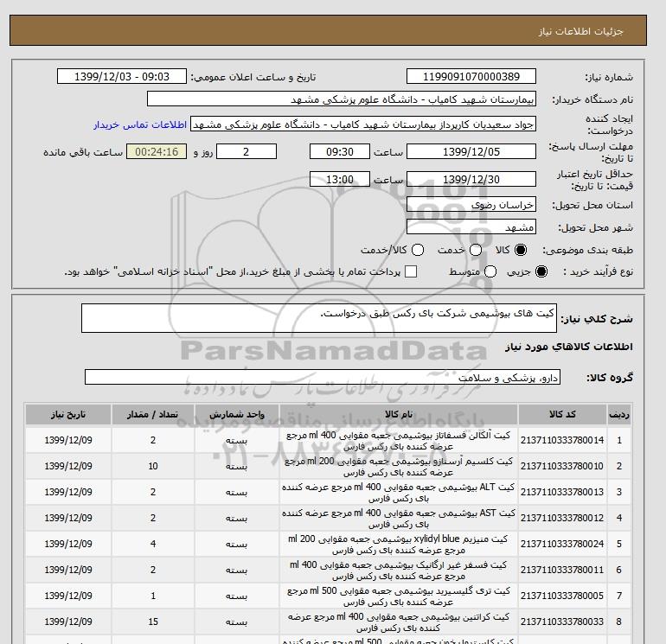Click quantity 10 in the calcium kit row
The height and width of the screenshot is (644, 666).
pyautogui.click(x=153, y=466)
